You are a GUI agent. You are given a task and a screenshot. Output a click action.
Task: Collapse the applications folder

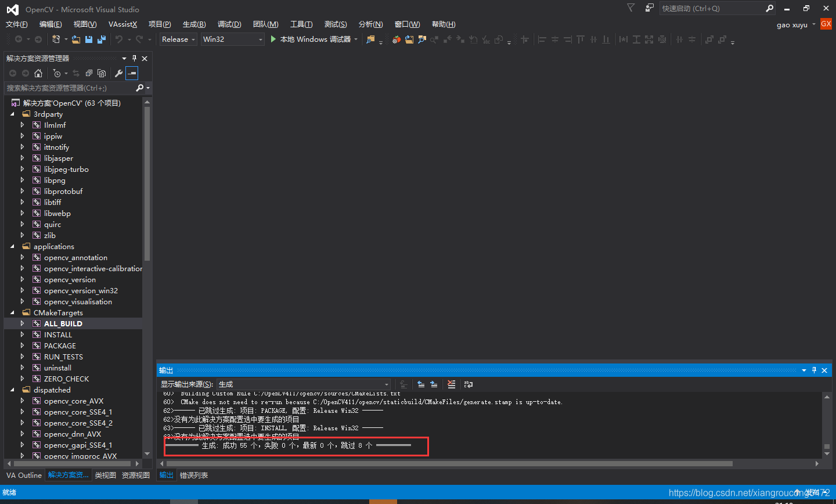(x=13, y=247)
